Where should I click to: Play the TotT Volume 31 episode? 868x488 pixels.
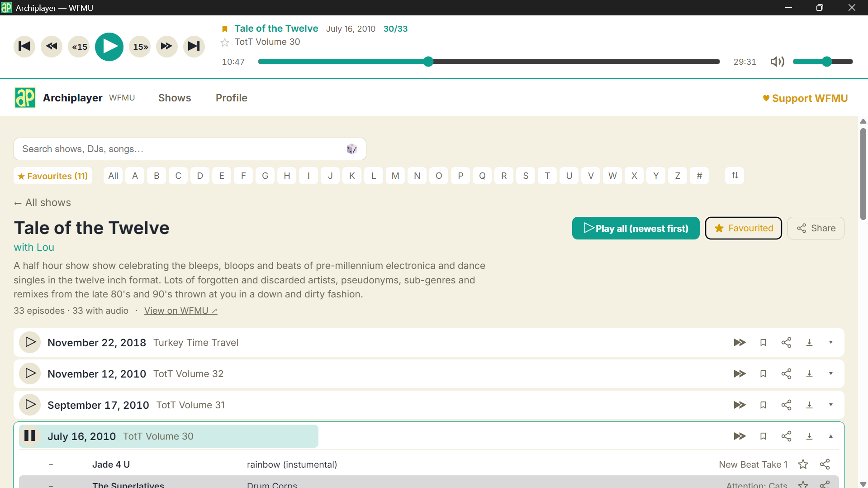[x=30, y=405]
